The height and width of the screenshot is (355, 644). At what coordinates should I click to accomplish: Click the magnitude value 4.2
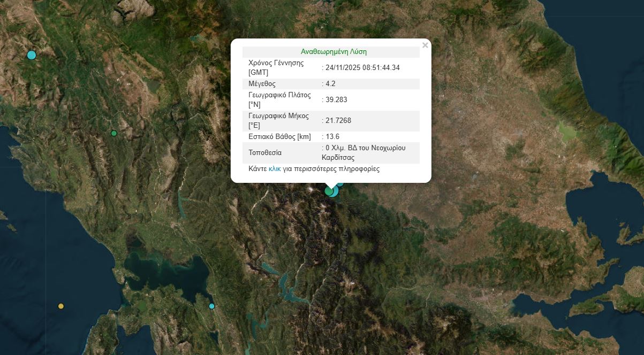pos(330,84)
